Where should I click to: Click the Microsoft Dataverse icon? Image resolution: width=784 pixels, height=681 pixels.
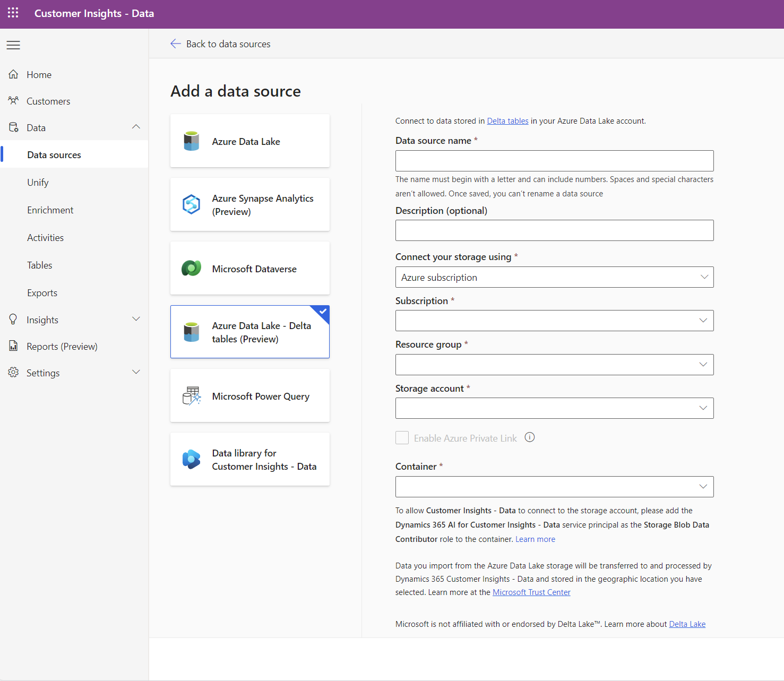(192, 269)
